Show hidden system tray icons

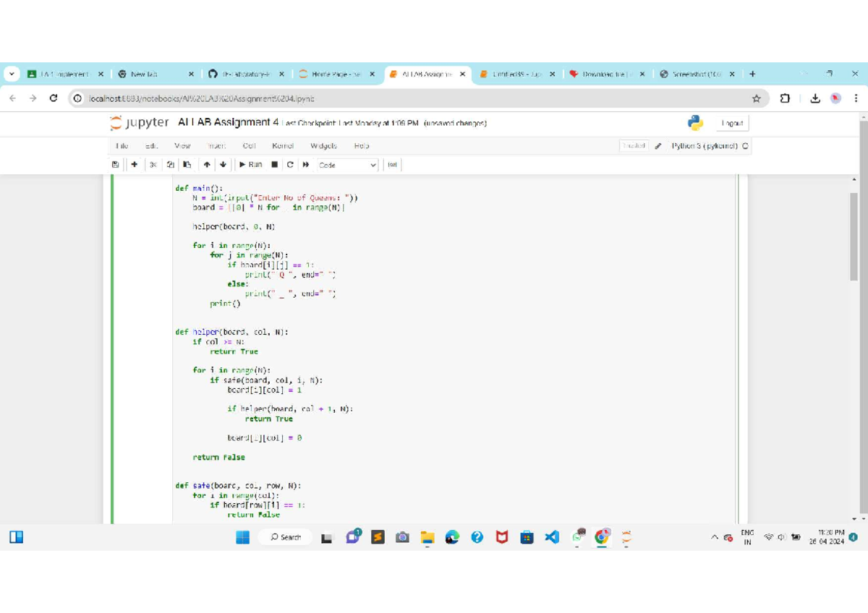tap(715, 537)
